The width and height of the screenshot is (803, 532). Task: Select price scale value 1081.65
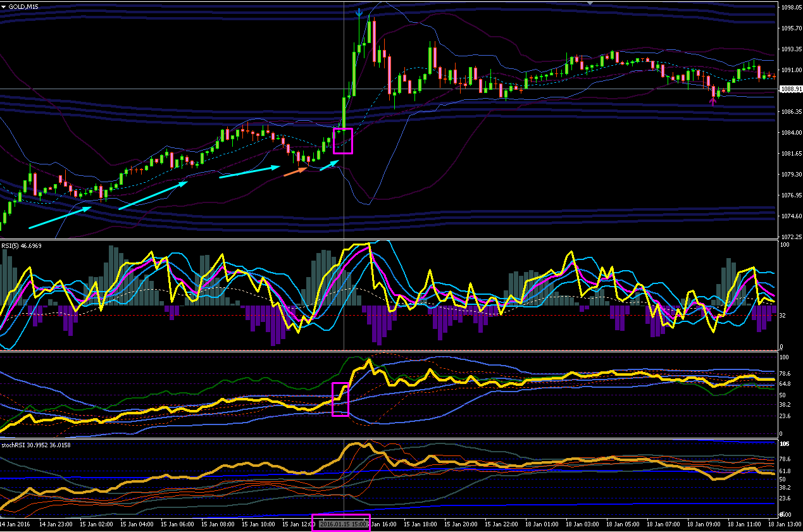[x=792, y=154]
